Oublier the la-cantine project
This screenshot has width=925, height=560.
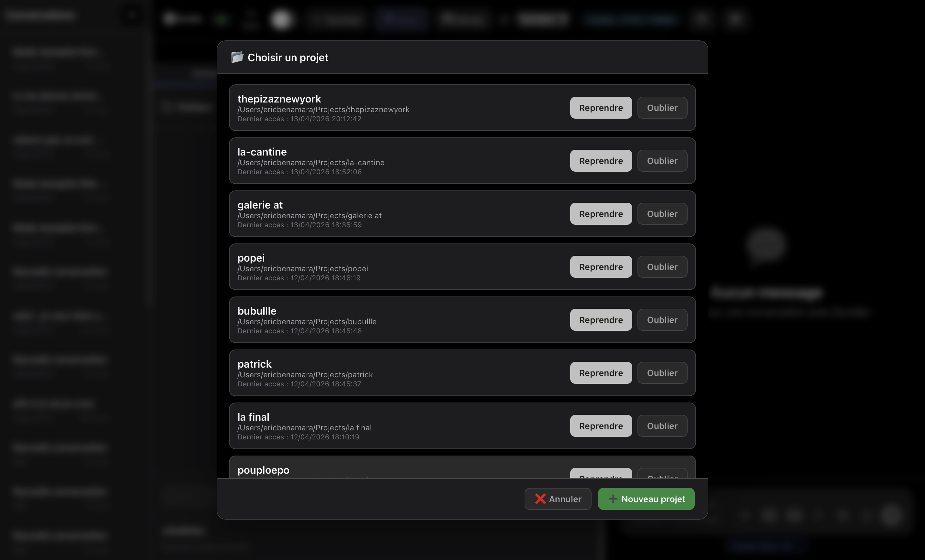[x=662, y=161]
